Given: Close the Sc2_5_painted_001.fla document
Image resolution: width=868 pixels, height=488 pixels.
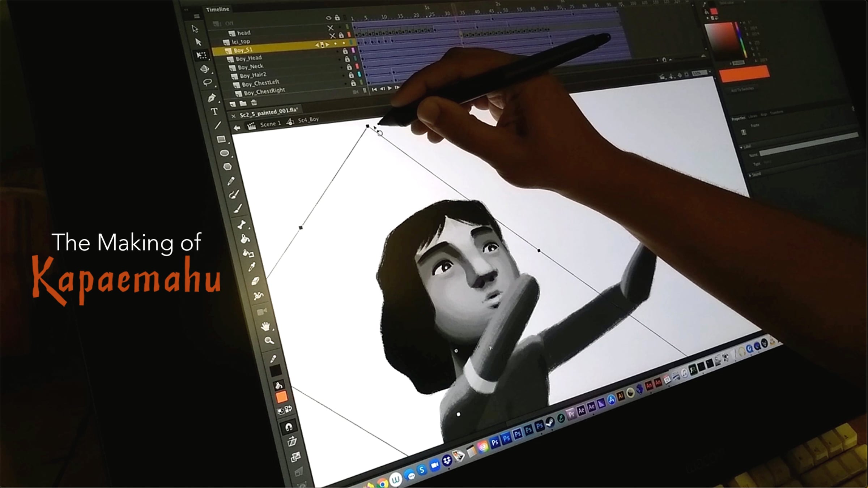Looking at the screenshot, I should click(233, 116).
